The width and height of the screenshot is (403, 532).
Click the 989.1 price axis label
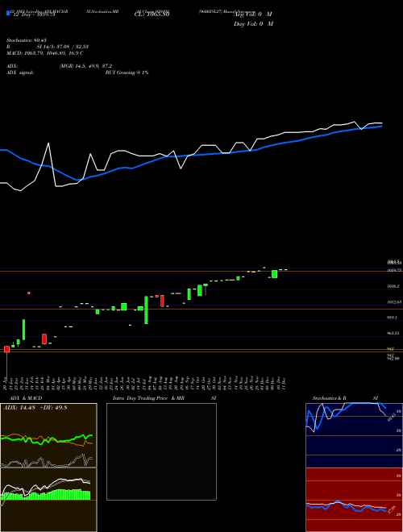coord(393,318)
